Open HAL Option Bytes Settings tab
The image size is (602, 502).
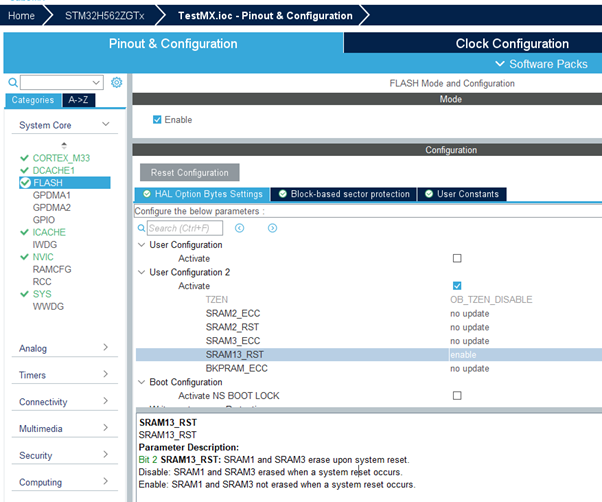coord(202,194)
